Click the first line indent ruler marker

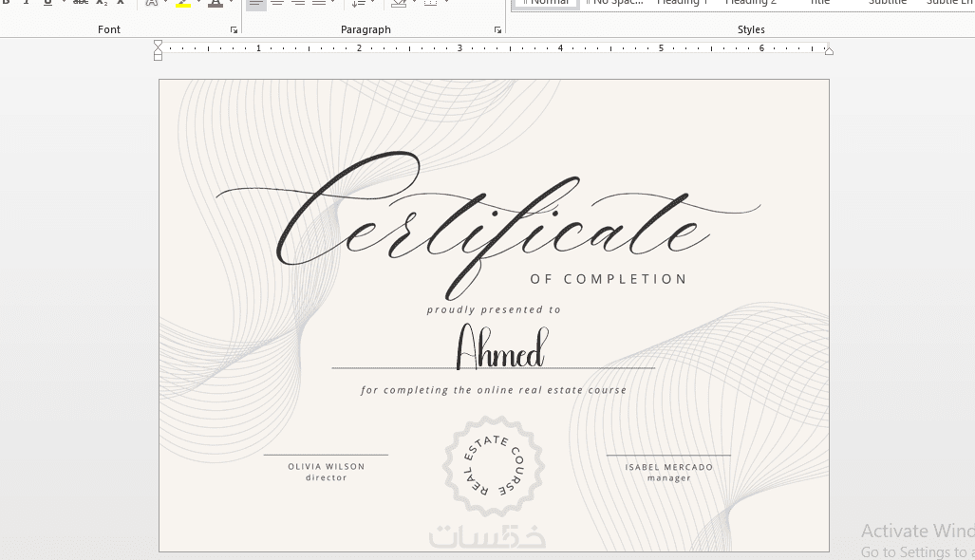tap(158, 44)
